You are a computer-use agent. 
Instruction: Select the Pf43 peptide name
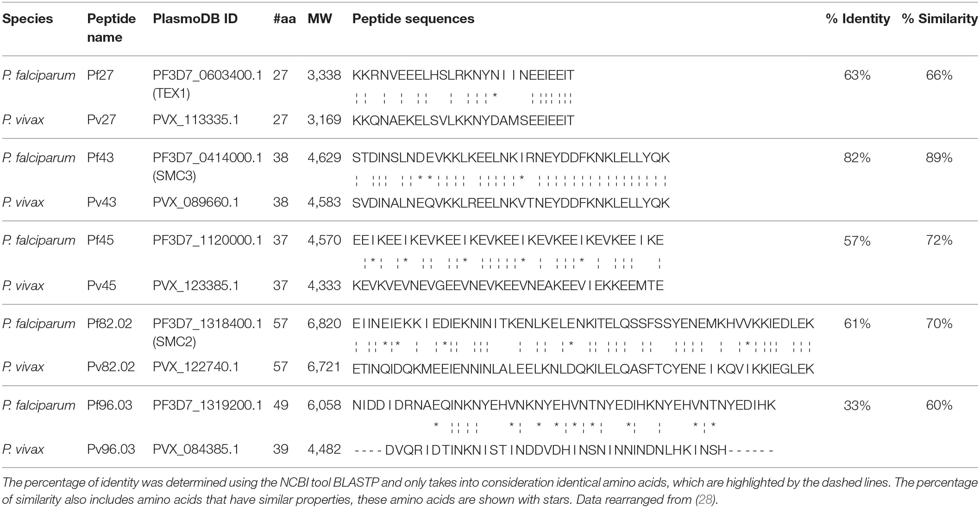[x=101, y=158]
